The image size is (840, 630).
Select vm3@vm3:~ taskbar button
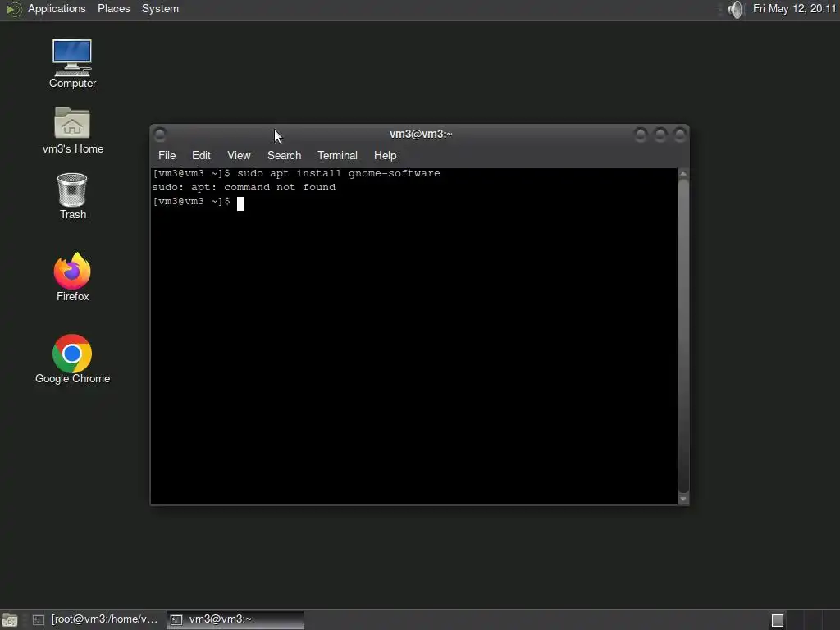click(235, 620)
